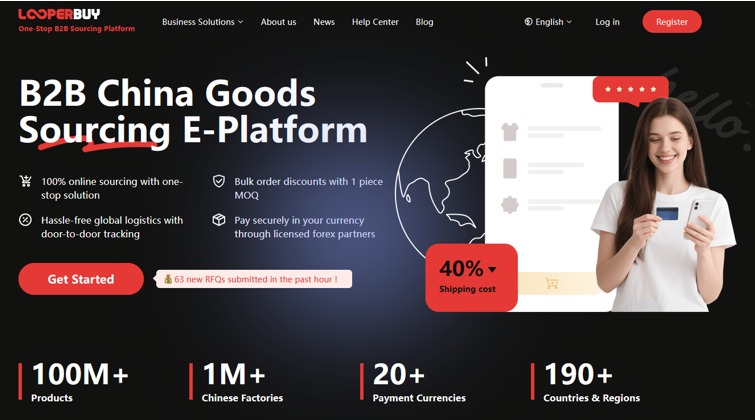755x420 pixels.
Task: Click the Log in link
Action: coord(607,22)
